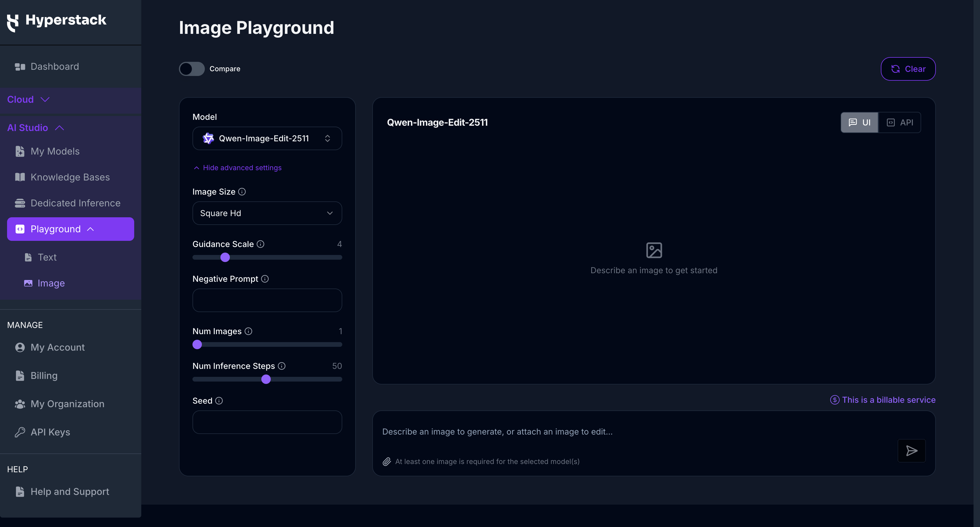980x527 pixels.
Task: Show Image Size info tooltip icon
Action: pos(242,192)
